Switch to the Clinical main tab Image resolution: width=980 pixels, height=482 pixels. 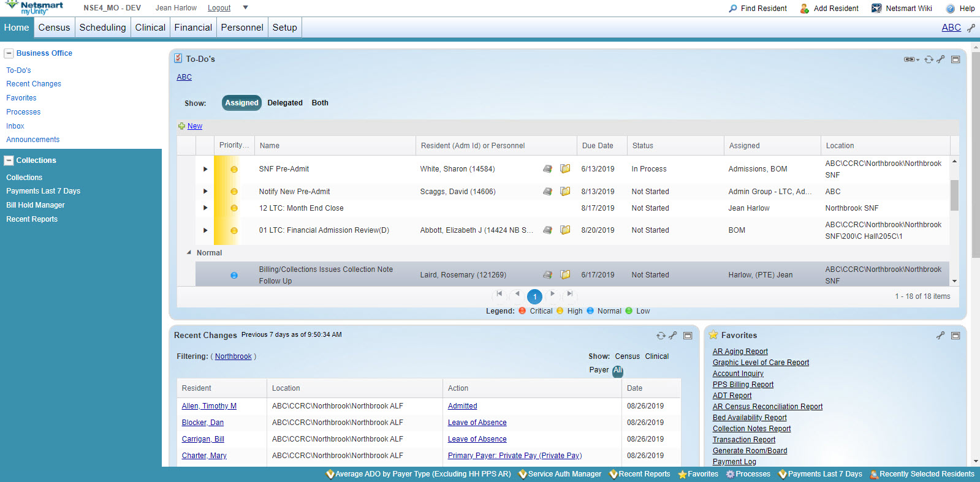[x=150, y=28]
